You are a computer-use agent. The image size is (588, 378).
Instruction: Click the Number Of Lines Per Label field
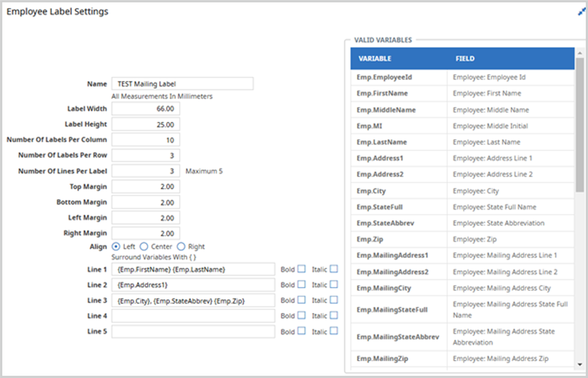pos(146,171)
